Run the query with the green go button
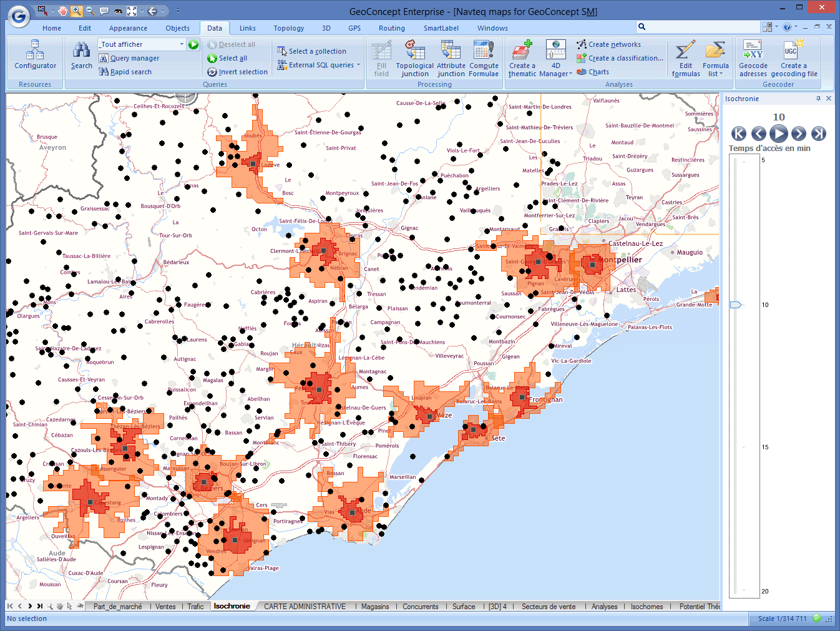This screenshot has width=840, height=631. [x=193, y=44]
